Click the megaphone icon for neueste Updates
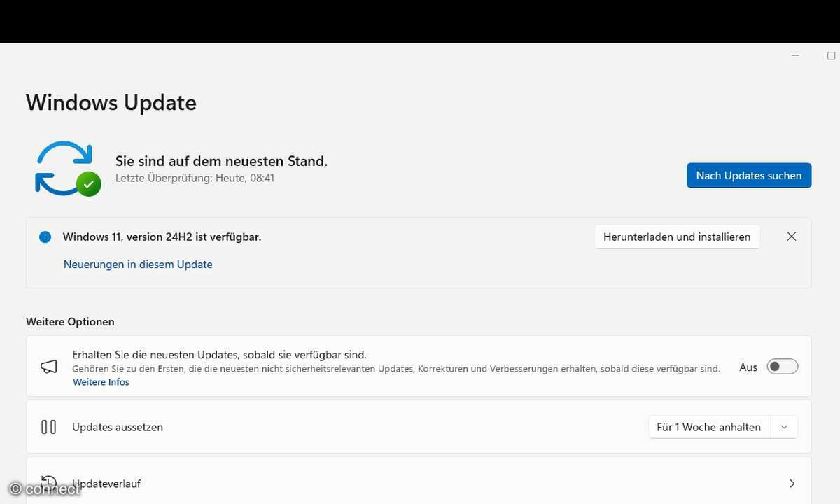This screenshot has width=840, height=504. point(48,367)
